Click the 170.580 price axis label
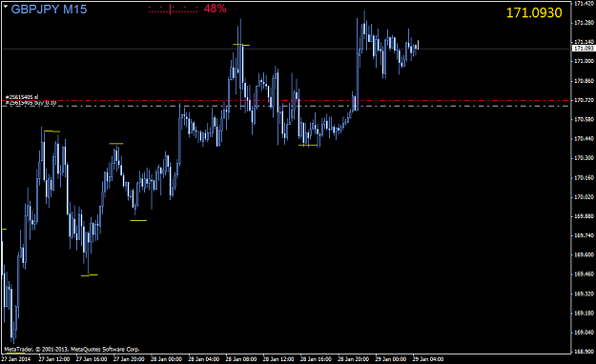This screenshot has height=364, width=596. (x=584, y=120)
